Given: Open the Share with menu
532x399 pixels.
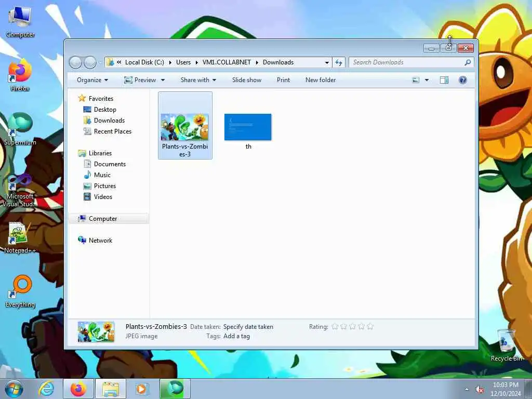Looking at the screenshot, I should [198, 80].
